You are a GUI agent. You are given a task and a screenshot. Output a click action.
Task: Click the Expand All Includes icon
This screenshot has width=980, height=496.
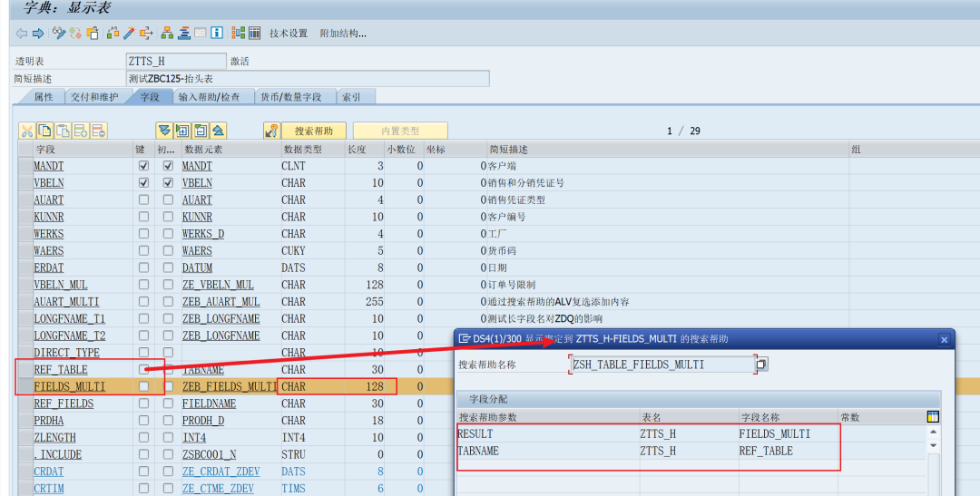pyautogui.click(x=164, y=131)
